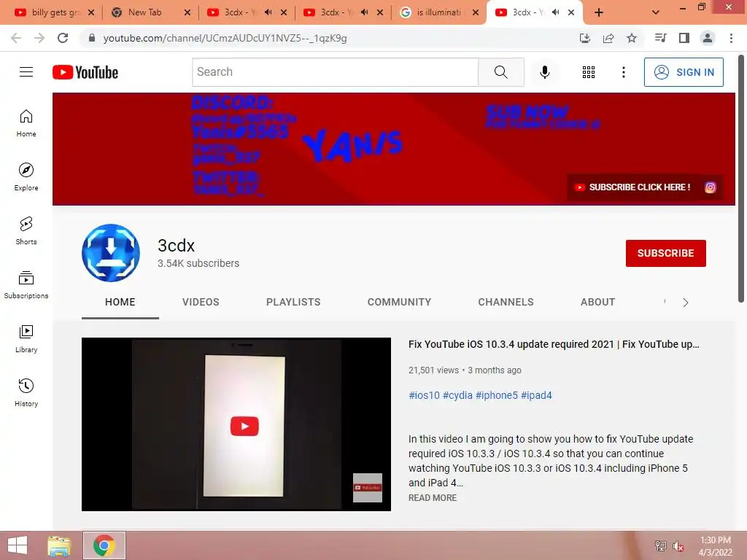Viewport: 747px width, 560px height.
Task: Mute the active 3cdx tab audio
Action: (x=555, y=12)
